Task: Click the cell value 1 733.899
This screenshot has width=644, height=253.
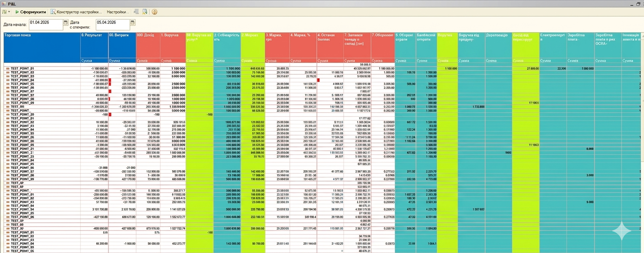Action: pos(478,107)
